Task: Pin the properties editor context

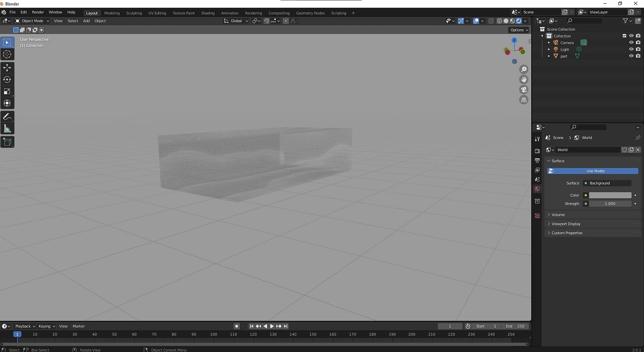Action: pos(637,138)
